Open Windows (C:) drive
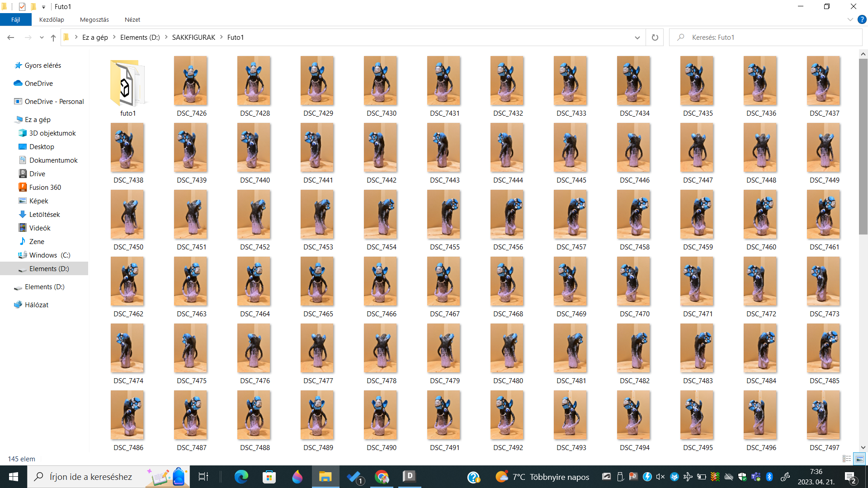868x488 pixels. click(x=49, y=255)
